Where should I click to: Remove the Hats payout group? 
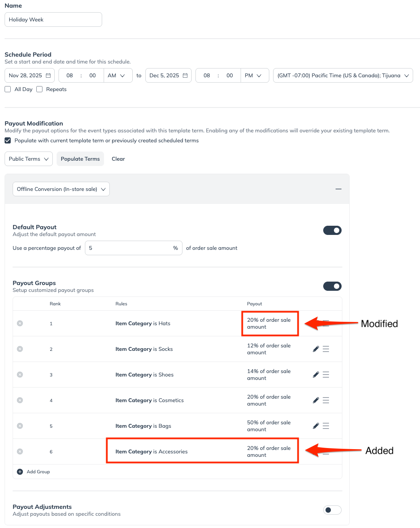(20, 323)
